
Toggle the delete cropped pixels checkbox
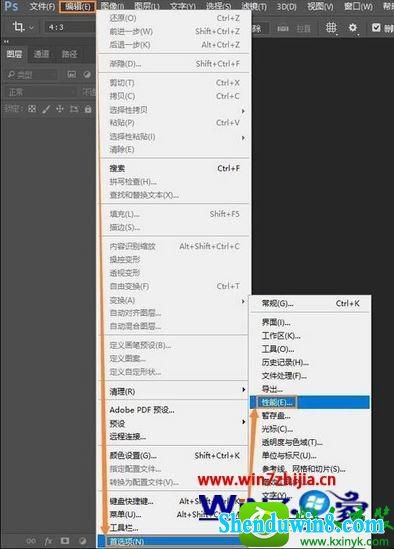click(x=376, y=28)
